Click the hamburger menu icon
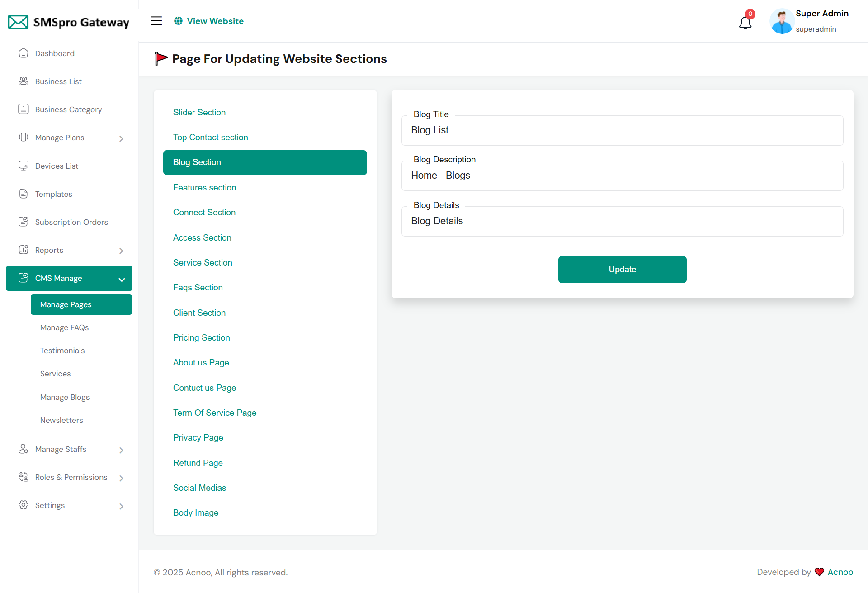 coord(156,21)
